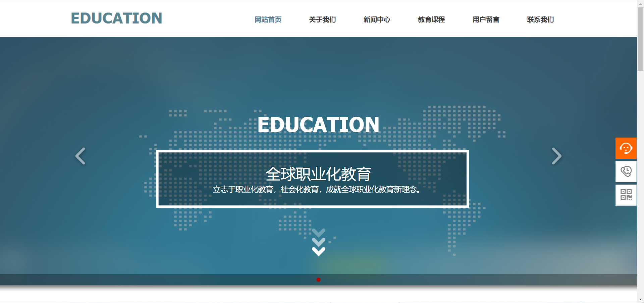This screenshot has width=644, height=303.
Task: Click the phone contact floating icon
Action: [626, 171]
